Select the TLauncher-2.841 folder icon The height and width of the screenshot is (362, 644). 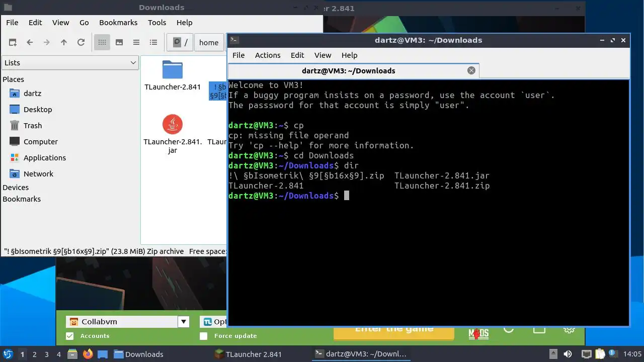point(173,70)
